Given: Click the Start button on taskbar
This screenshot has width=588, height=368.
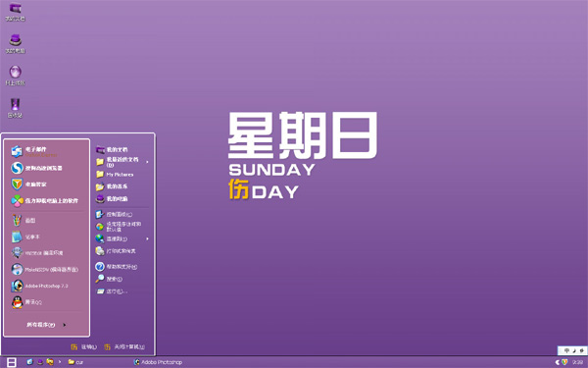Looking at the screenshot, I should (x=12, y=362).
